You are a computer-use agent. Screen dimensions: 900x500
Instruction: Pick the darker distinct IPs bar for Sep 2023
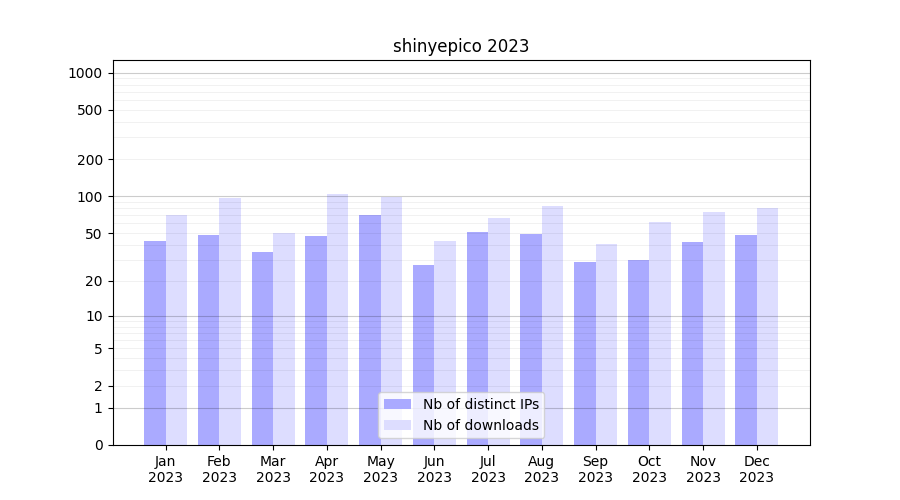coord(585,353)
